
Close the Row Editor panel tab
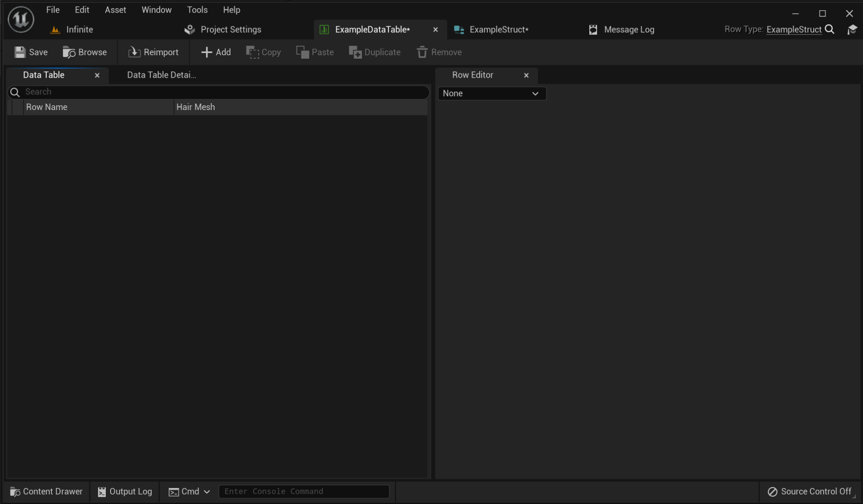pos(526,75)
